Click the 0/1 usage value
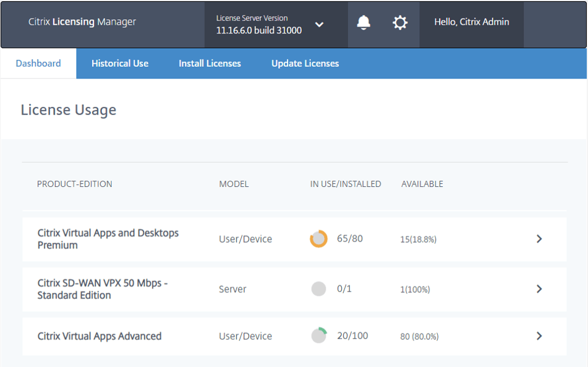588x367 pixels. 344,288
